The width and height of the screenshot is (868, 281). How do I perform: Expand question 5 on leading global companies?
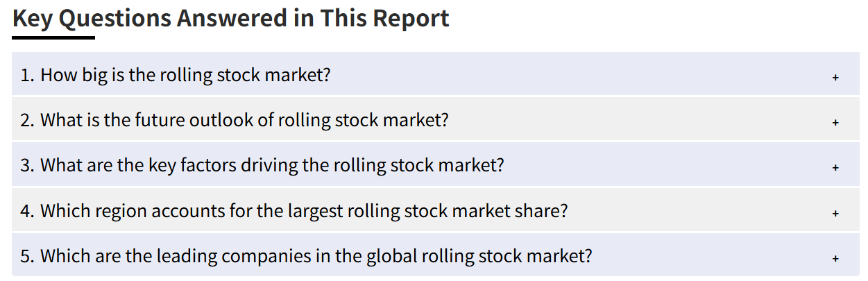[x=436, y=255]
